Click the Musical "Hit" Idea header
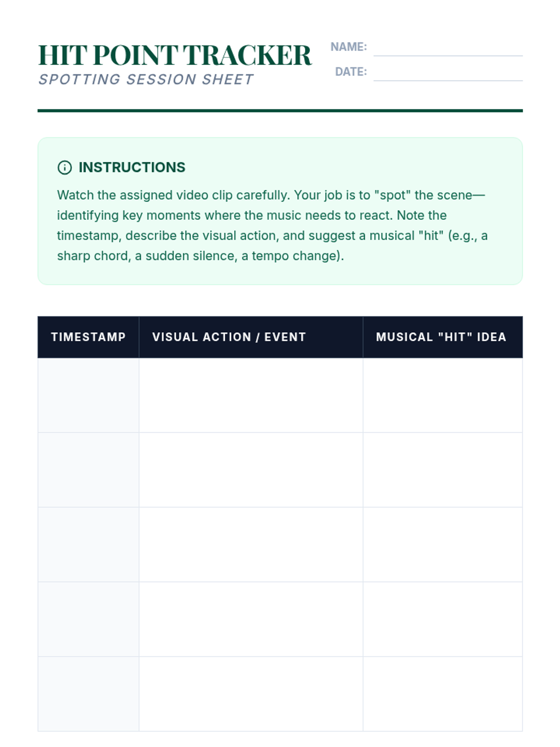 (441, 337)
